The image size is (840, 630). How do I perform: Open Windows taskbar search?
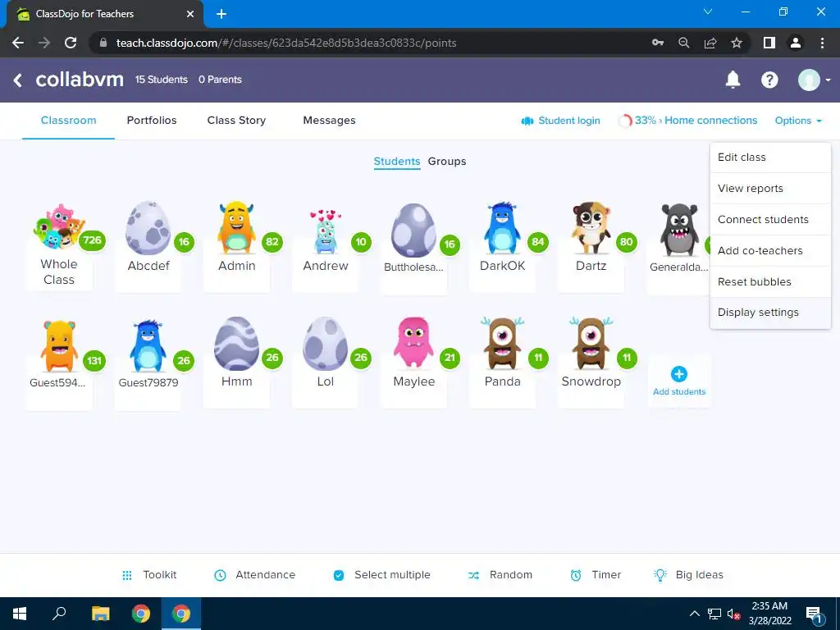point(59,614)
